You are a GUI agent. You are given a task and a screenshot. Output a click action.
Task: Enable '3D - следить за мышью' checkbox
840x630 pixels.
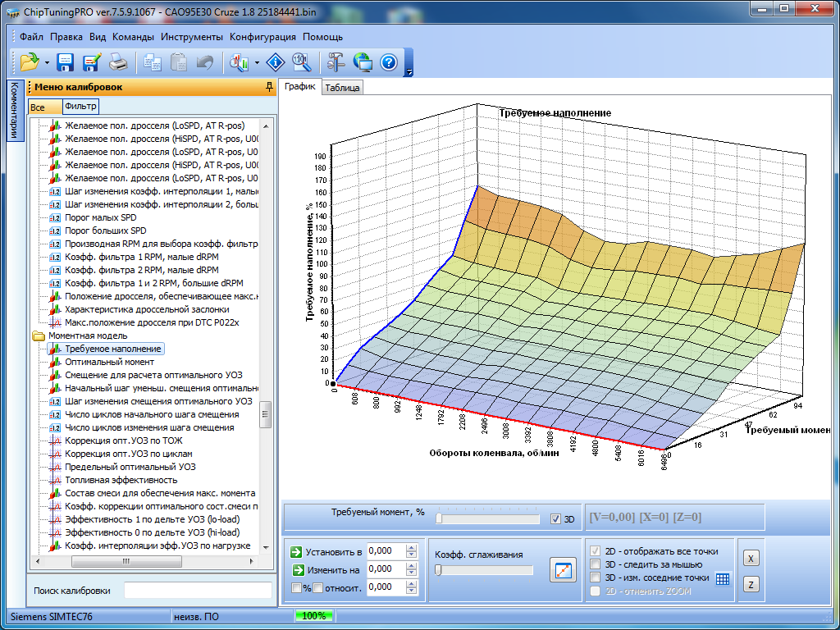point(596,564)
